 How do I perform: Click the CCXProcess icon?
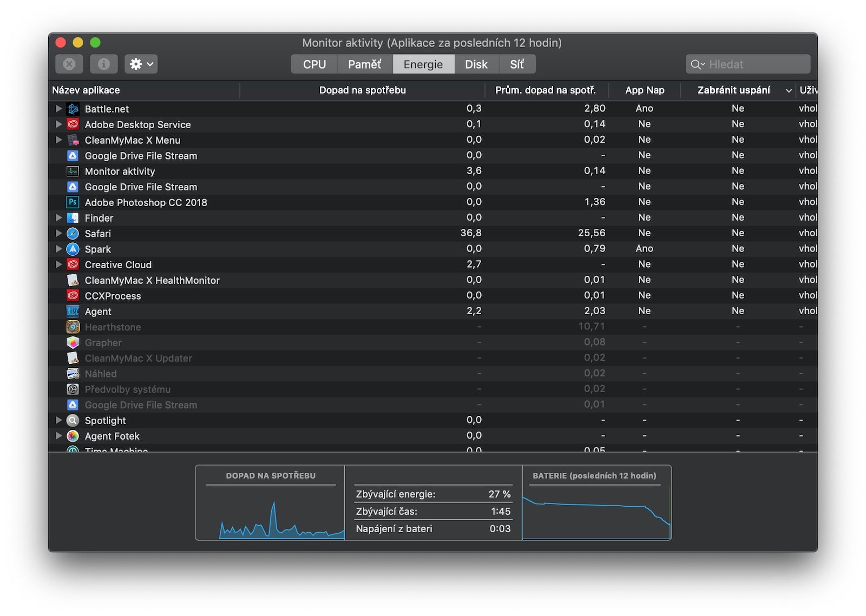pos(73,296)
